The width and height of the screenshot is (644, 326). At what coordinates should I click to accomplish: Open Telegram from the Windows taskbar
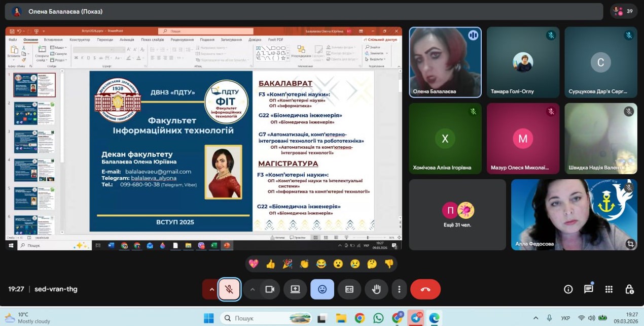pyautogui.click(x=416, y=318)
